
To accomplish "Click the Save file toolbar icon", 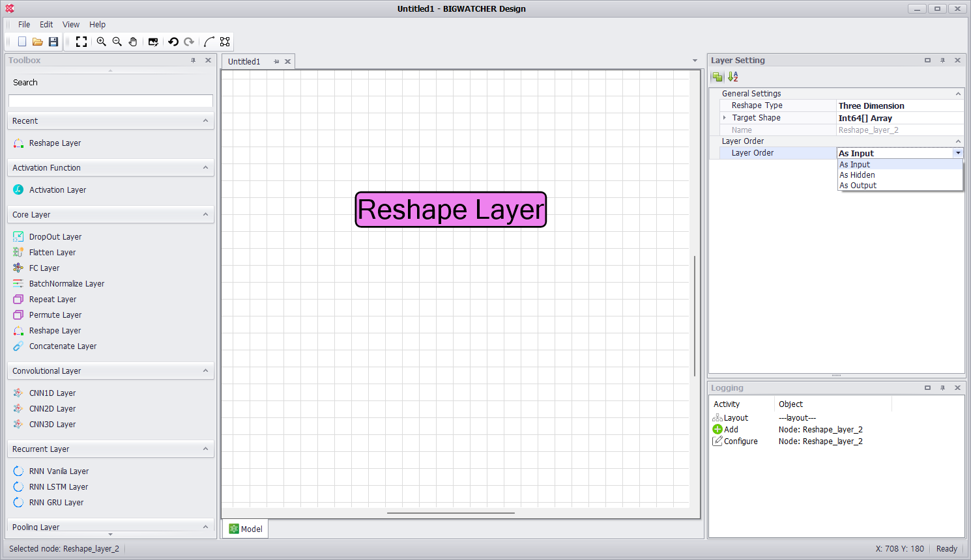I will [53, 42].
